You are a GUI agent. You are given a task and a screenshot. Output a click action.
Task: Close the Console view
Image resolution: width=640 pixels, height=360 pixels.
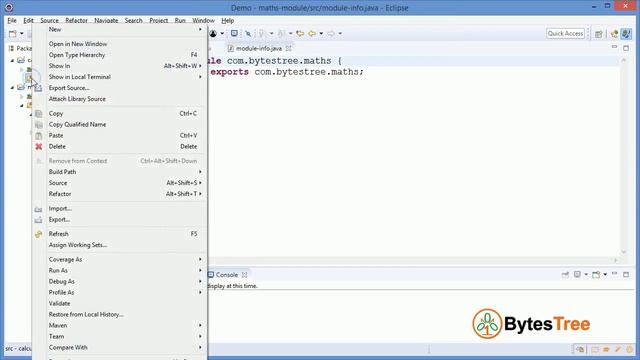(x=244, y=275)
